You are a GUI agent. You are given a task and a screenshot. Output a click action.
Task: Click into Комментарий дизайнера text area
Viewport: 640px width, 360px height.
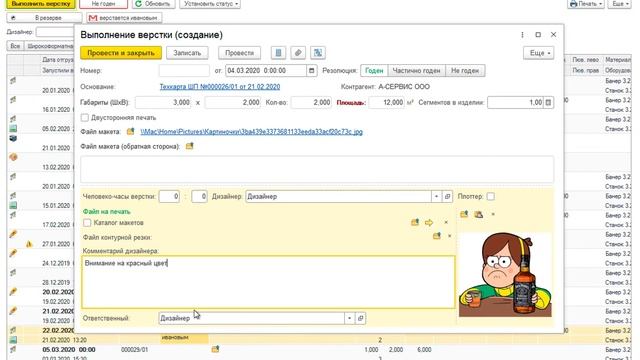(x=268, y=282)
